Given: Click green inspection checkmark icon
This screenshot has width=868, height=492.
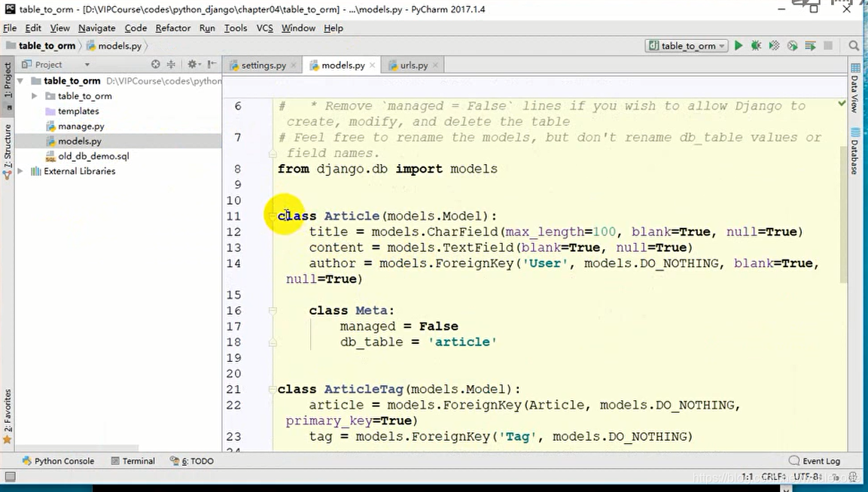Looking at the screenshot, I should (x=842, y=104).
